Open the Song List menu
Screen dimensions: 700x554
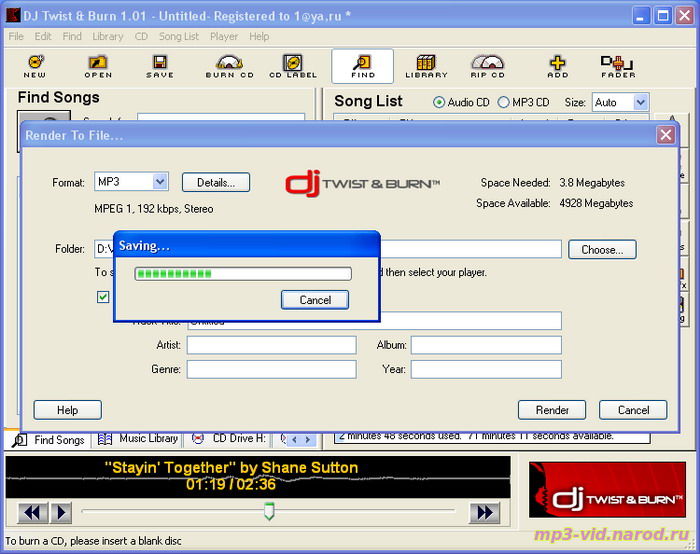(179, 36)
